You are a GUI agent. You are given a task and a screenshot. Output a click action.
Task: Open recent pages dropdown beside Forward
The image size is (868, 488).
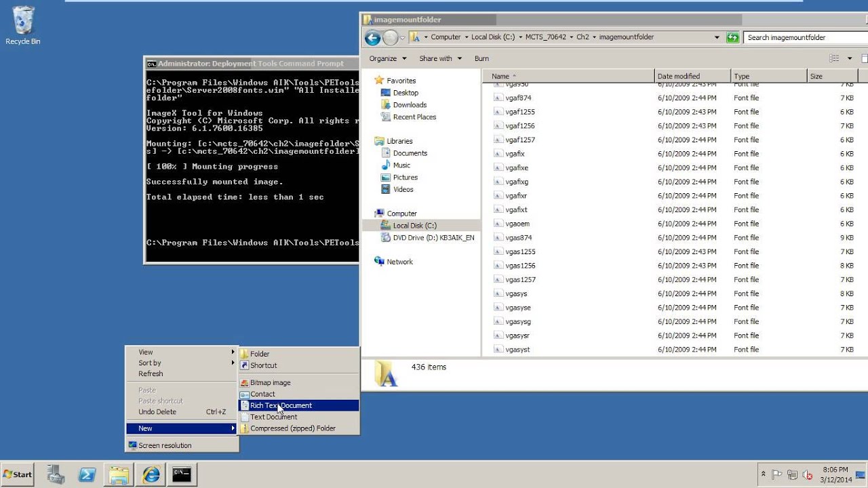click(402, 37)
